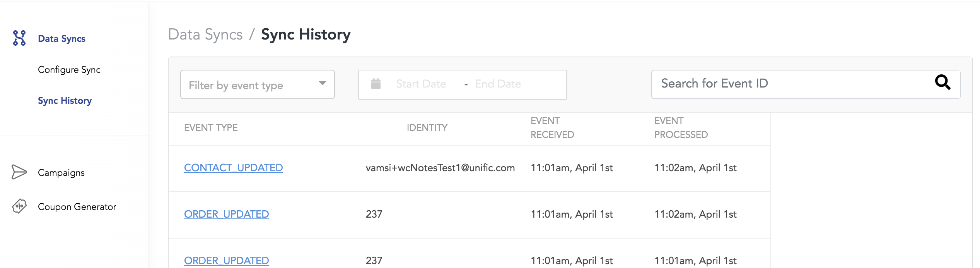Focus the Search for Event ID field
Screen dimensions: 980x268
coord(806,84)
